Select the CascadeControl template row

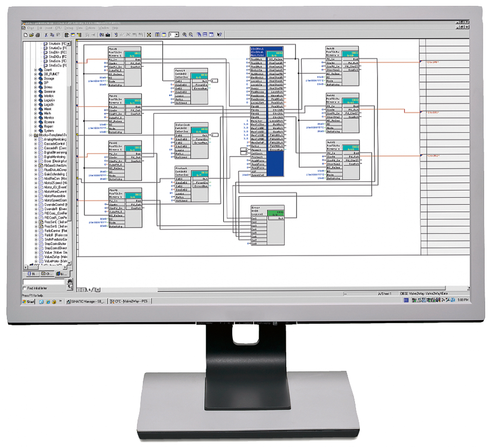pyautogui.click(x=53, y=144)
